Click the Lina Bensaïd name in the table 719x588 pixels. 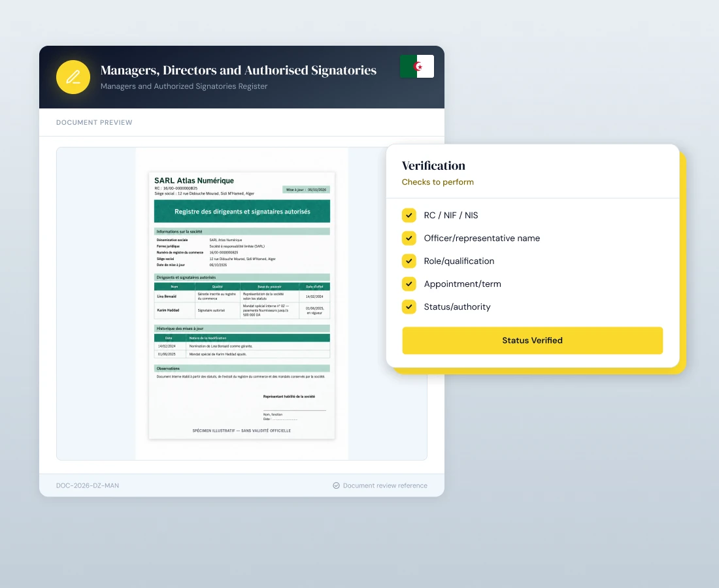(167, 297)
